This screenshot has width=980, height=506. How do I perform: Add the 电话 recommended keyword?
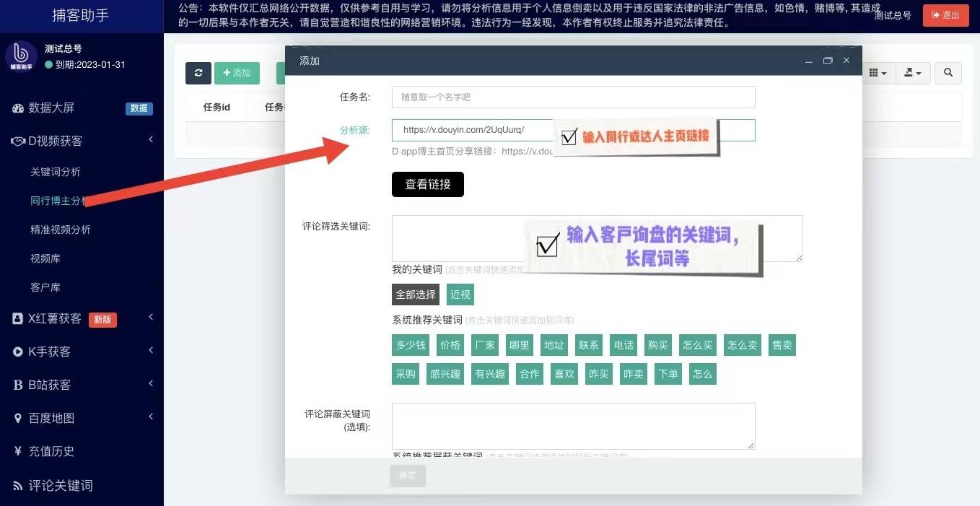[x=624, y=345]
